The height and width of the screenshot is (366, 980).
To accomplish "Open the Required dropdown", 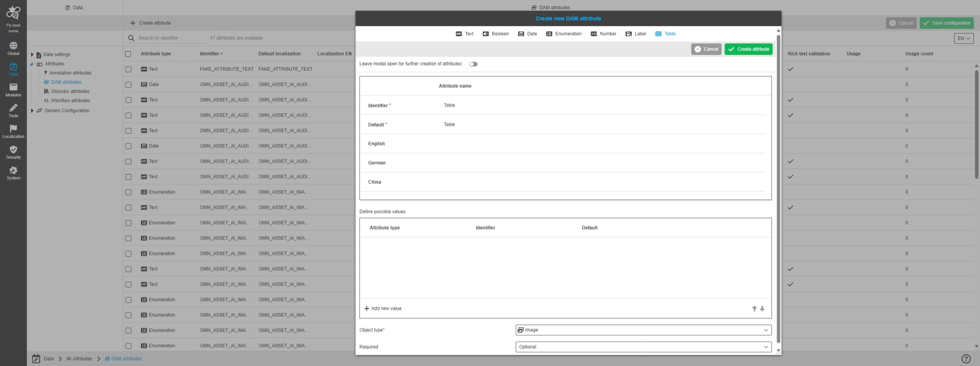I will point(643,347).
